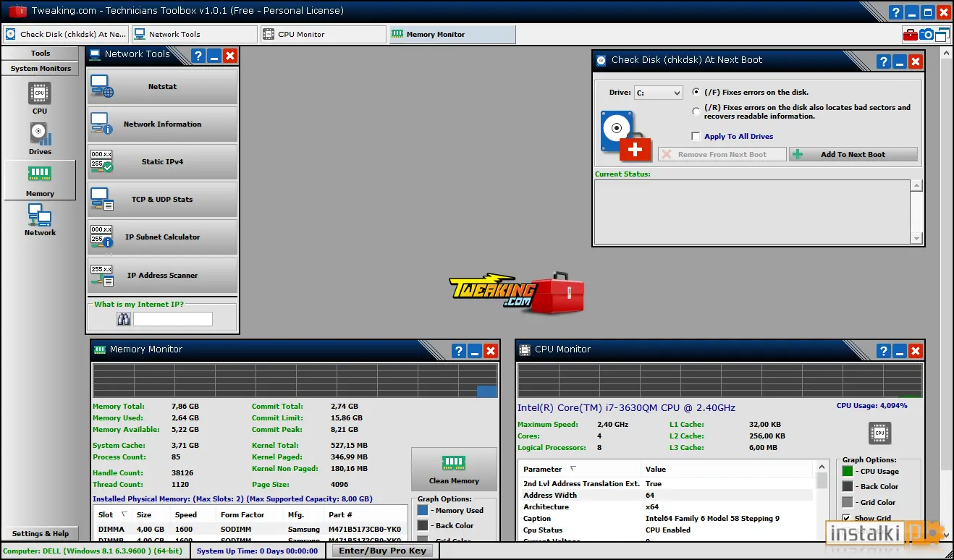Change the CPU Monitor Back Color swatch
Image resolution: width=954 pixels, height=560 pixels.
[x=848, y=487]
